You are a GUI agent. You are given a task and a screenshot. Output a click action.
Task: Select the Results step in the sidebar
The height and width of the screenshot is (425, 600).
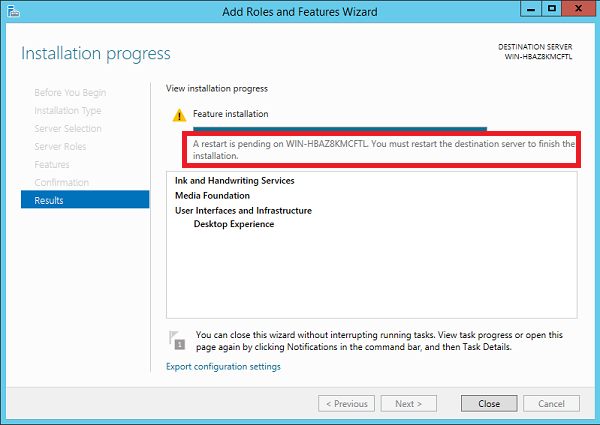click(84, 200)
